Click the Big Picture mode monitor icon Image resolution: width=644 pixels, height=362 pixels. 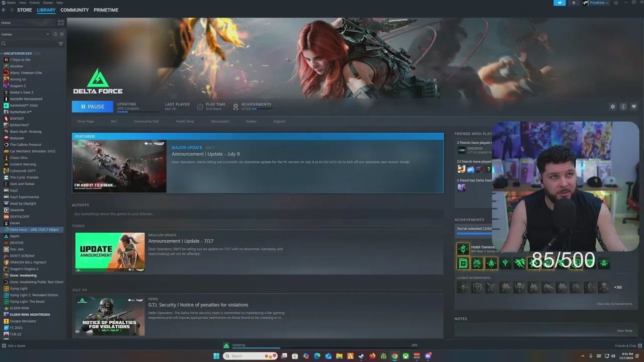pos(615,3)
